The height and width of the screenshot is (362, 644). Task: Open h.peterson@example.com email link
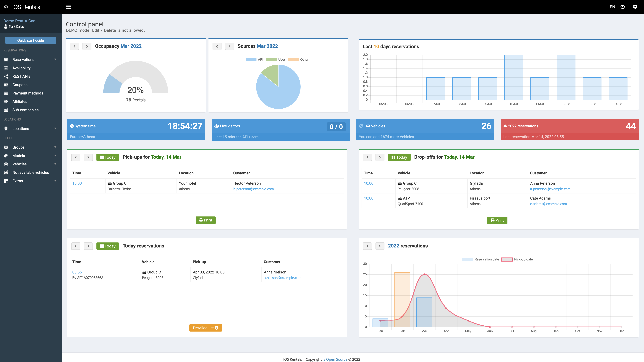point(253,189)
